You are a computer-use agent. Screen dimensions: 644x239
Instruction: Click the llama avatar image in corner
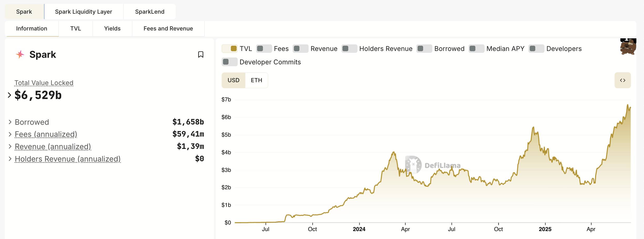click(x=628, y=46)
